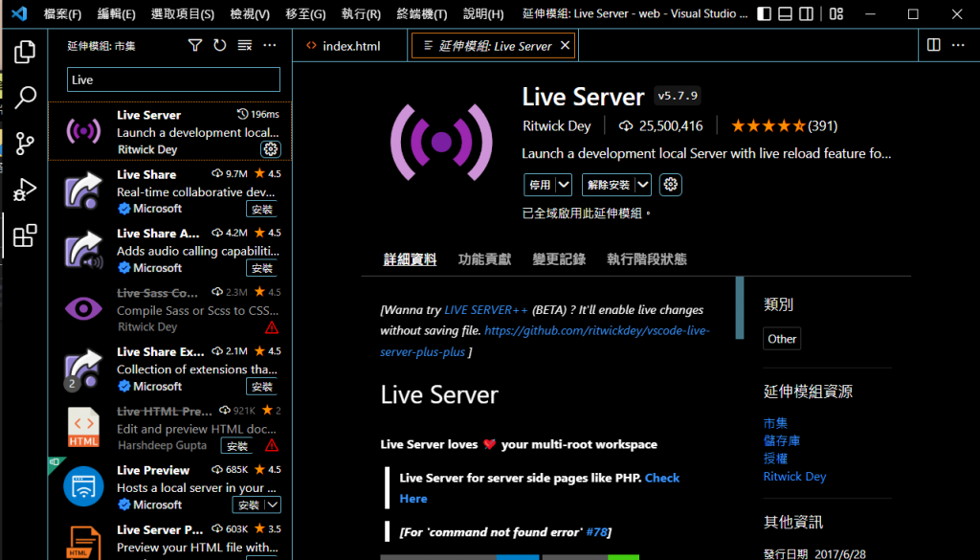Install the Live Share Extension Pack

click(x=262, y=387)
